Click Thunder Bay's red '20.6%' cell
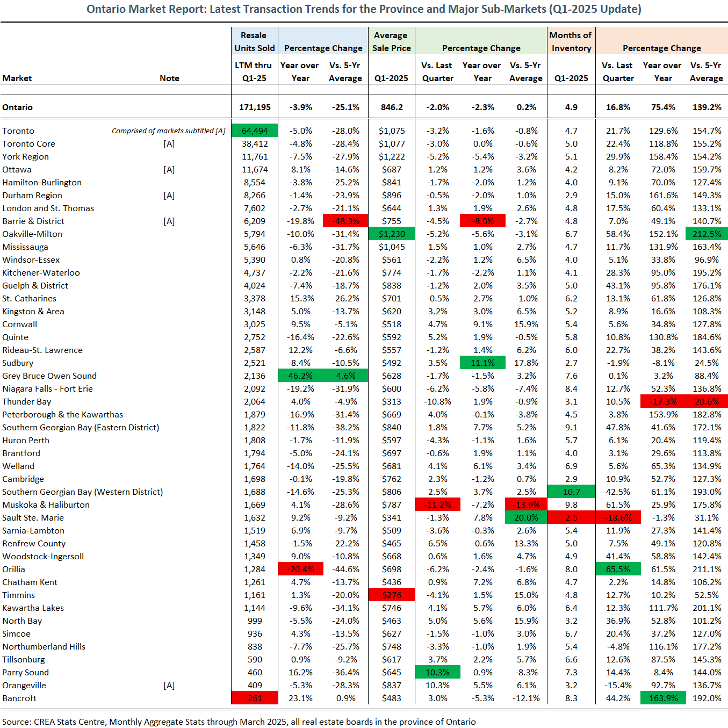This screenshot has height=728, width=728. click(x=707, y=401)
